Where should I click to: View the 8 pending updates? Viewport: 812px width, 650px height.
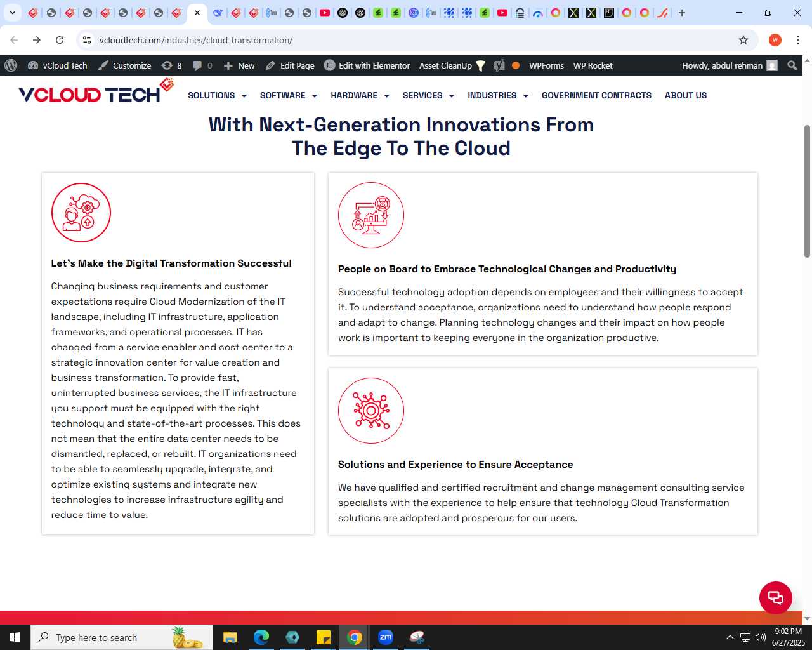[172, 65]
